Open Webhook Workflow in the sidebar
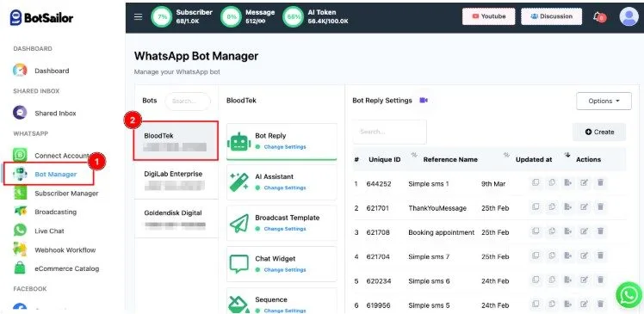This screenshot has height=314, width=644. [65, 250]
